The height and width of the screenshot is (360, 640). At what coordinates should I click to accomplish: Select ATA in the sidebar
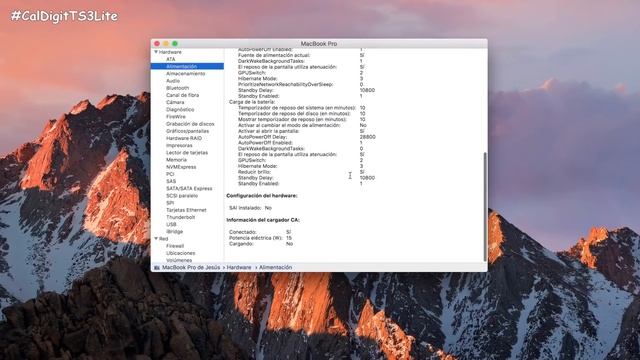point(171,59)
